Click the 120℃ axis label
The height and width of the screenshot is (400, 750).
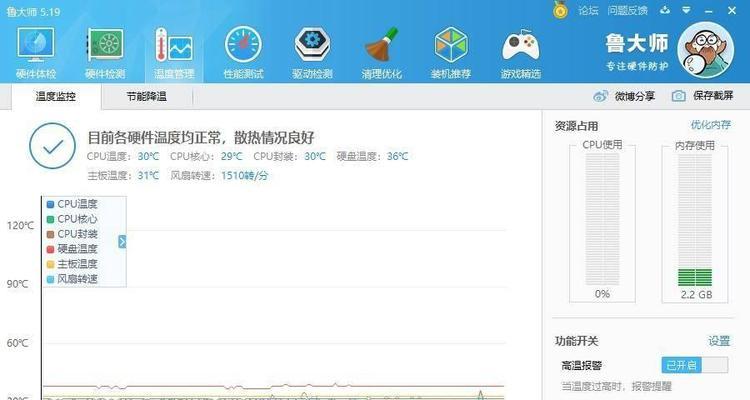[20, 225]
